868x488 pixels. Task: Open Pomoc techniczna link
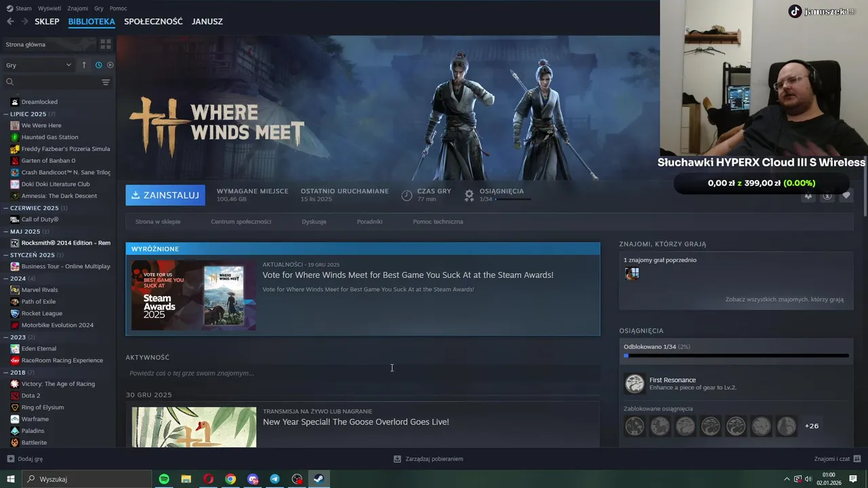tap(438, 222)
